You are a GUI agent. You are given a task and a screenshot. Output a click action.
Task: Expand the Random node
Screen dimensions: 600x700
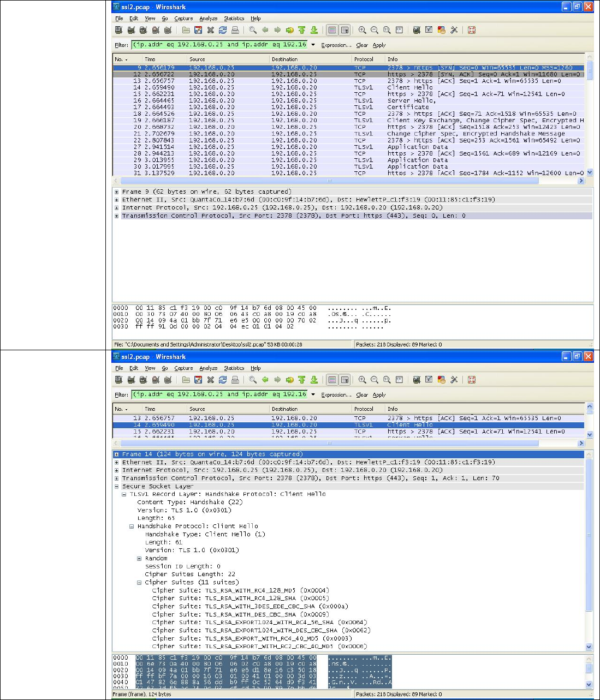tap(139, 559)
